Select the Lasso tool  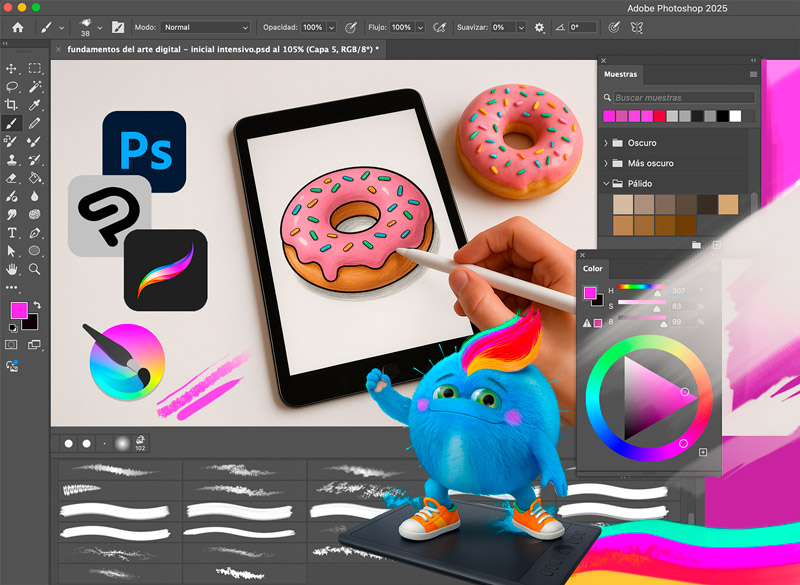tap(11, 87)
